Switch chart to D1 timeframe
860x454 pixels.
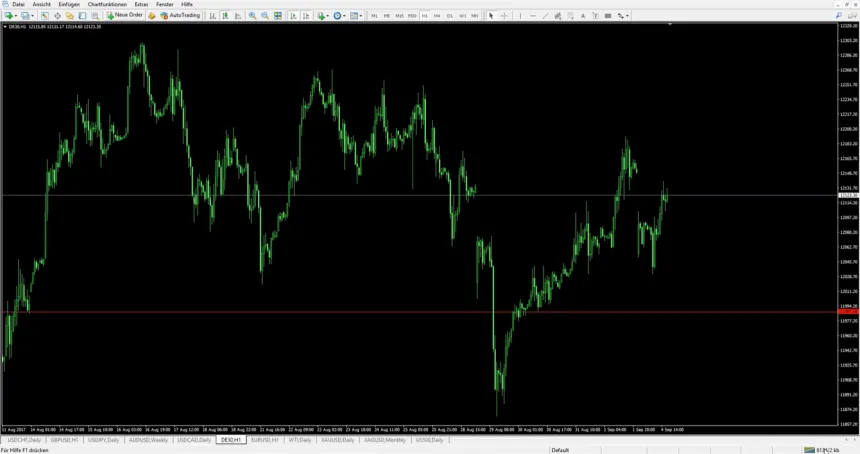(449, 16)
